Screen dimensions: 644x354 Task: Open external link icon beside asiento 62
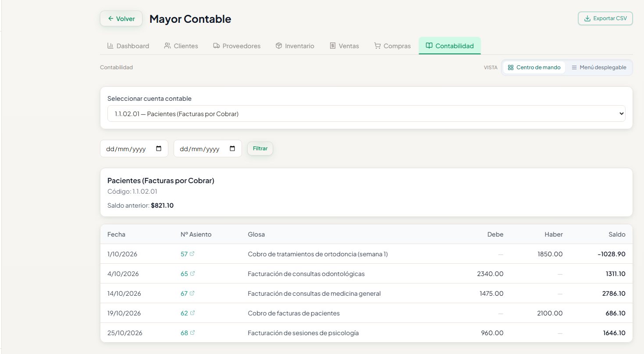click(x=192, y=313)
